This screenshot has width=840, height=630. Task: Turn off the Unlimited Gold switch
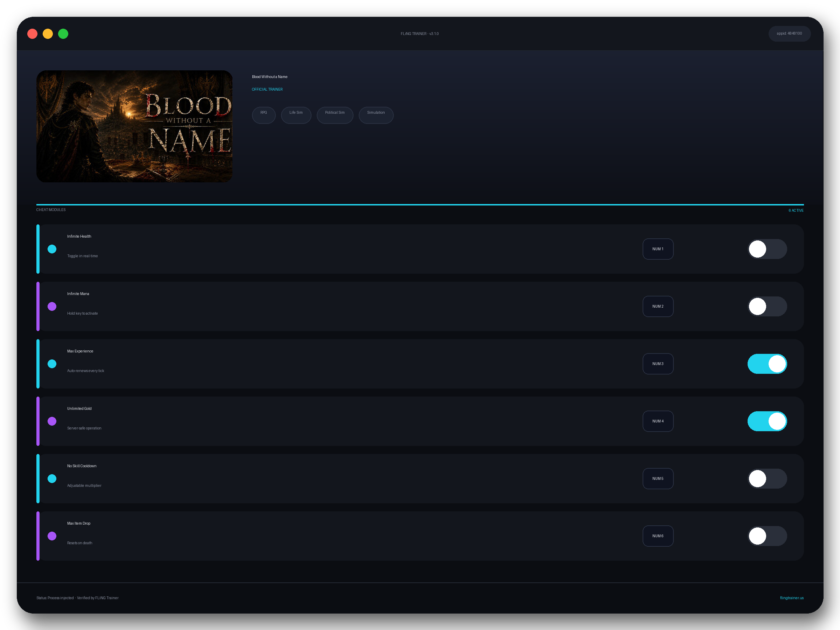767,421
